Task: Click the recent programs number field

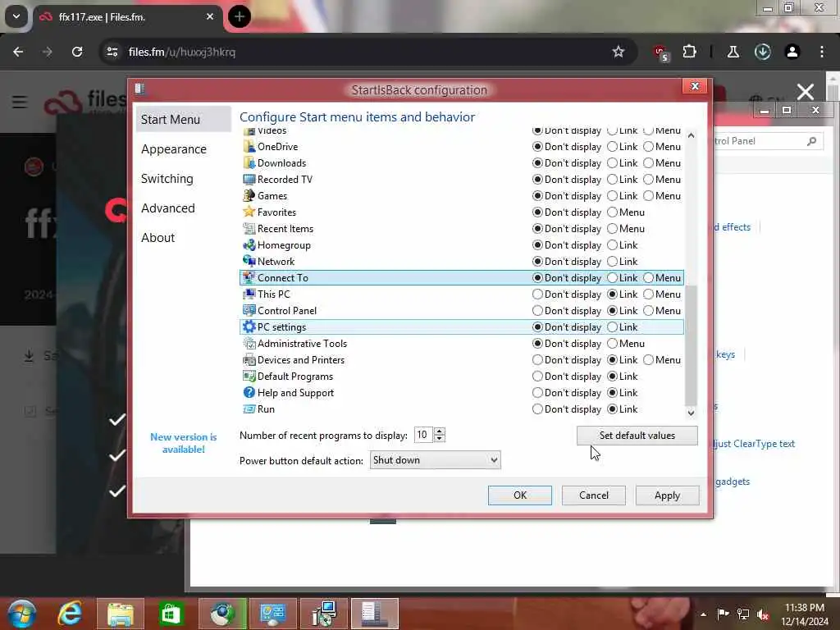Action: click(x=423, y=435)
